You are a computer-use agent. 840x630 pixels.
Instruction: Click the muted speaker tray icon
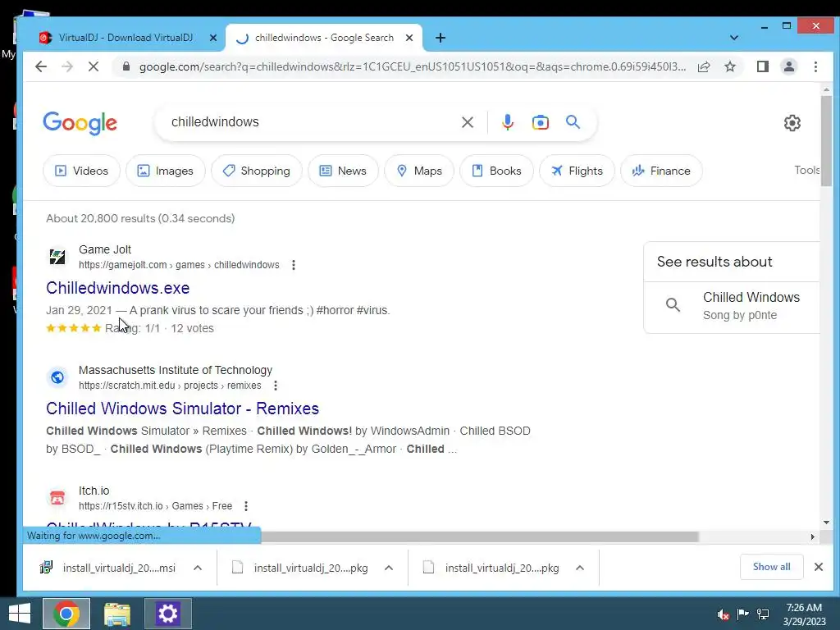pos(723,614)
